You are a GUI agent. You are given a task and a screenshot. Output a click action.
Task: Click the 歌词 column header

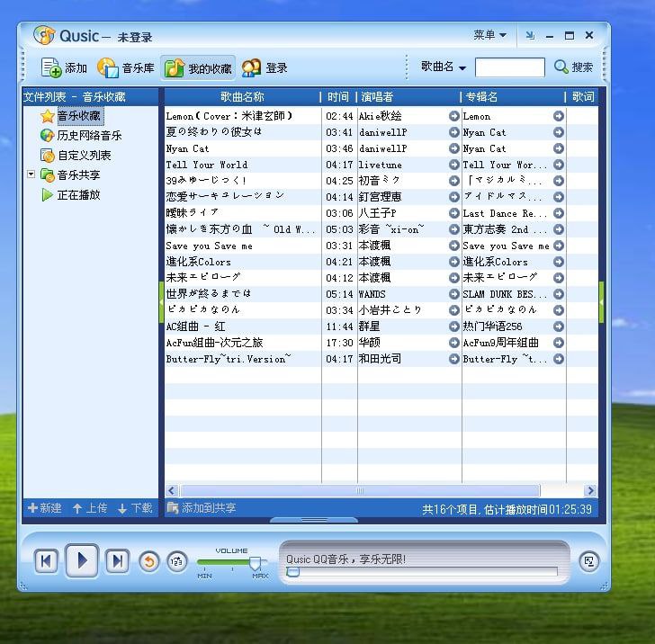pos(582,97)
